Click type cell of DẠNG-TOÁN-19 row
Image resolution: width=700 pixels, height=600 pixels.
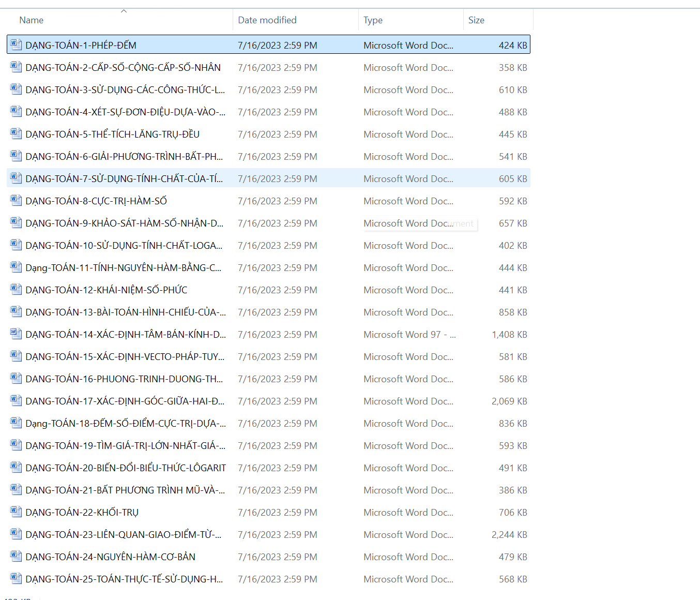click(x=408, y=445)
